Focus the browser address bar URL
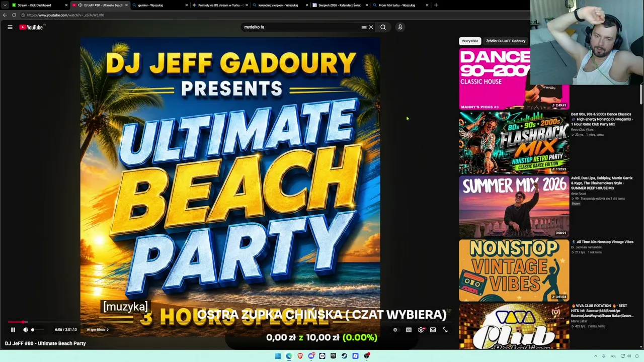This screenshot has height=362, width=644. pos(65,15)
